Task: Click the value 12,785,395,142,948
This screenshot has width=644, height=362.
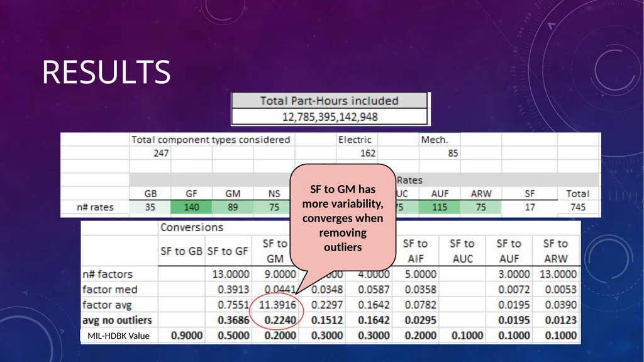Action: 330,117
